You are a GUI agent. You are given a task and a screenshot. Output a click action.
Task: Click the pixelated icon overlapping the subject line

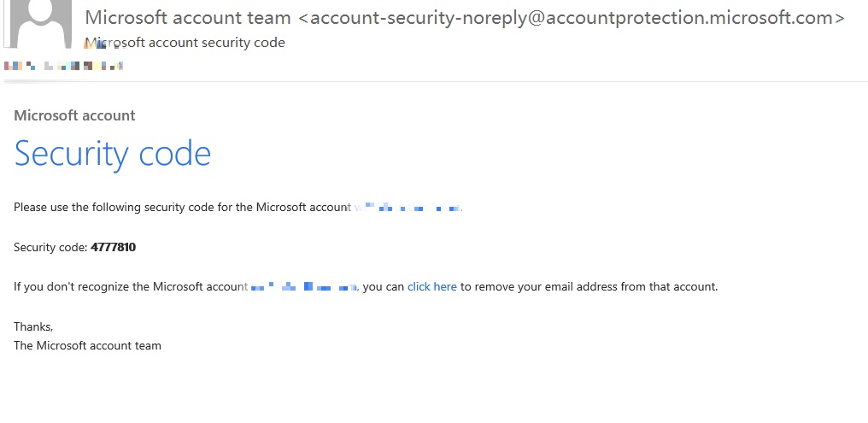[105, 44]
